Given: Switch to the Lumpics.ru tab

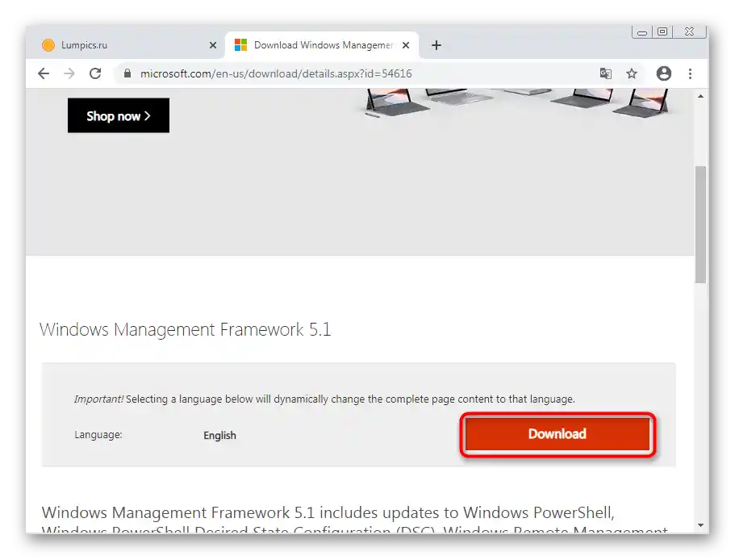Looking at the screenshot, I should [x=126, y=45].
